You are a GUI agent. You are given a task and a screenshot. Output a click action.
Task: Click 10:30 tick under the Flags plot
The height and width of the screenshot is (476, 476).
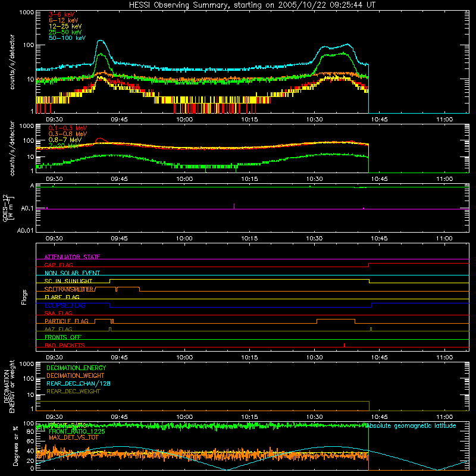click(314, 358)
